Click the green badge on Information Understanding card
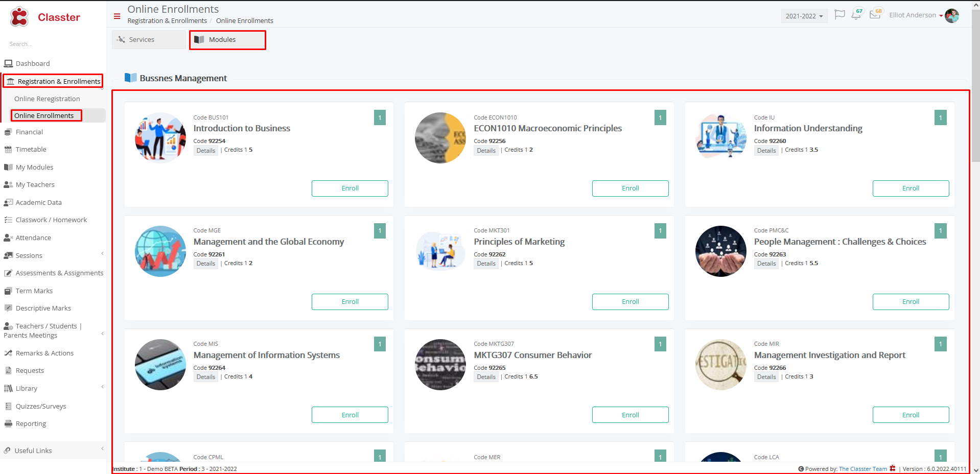The image size is (980, 474). click(x=940, y=117)
